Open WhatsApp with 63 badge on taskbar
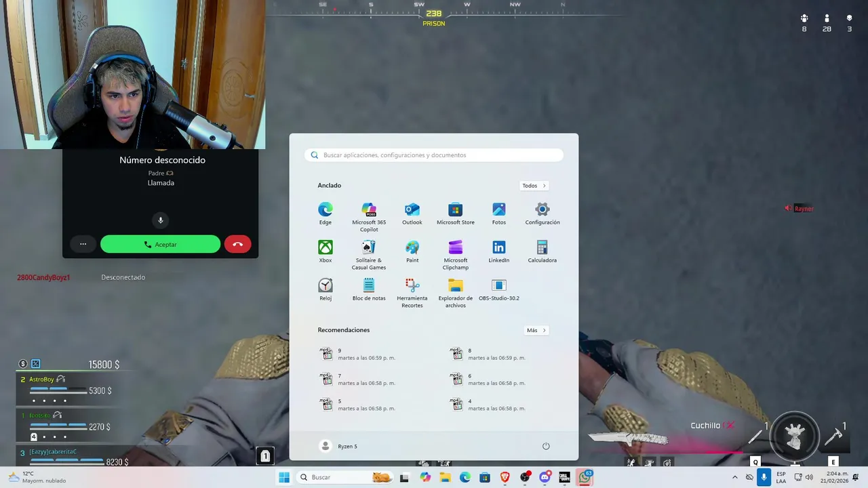This screenshot has height=488, width=868. pyautogui.click(x=585, y=477)
